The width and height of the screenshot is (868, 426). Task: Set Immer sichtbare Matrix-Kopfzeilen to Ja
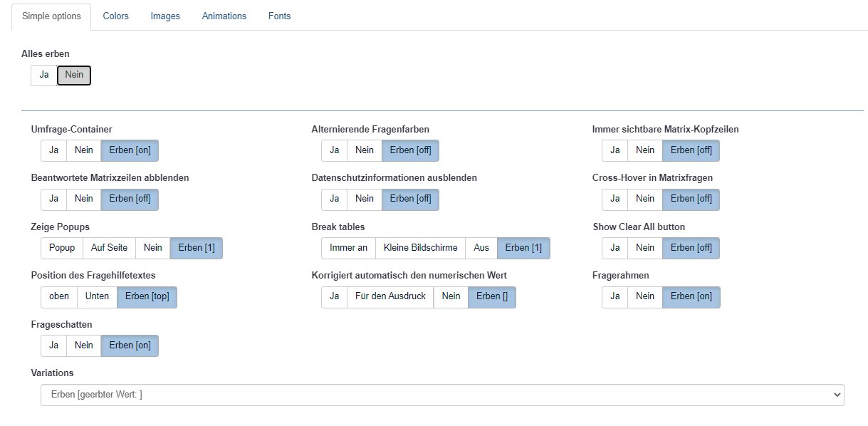click(x=615, y=150)
